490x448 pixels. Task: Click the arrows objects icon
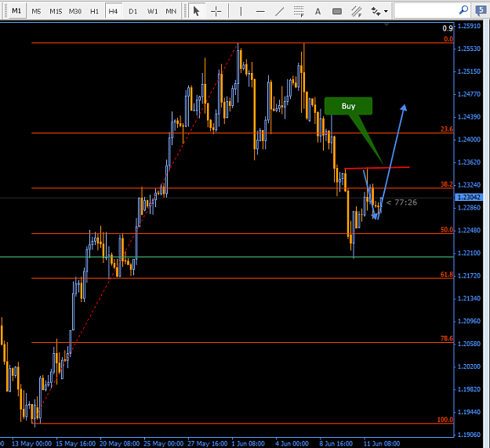pos(376,12)
